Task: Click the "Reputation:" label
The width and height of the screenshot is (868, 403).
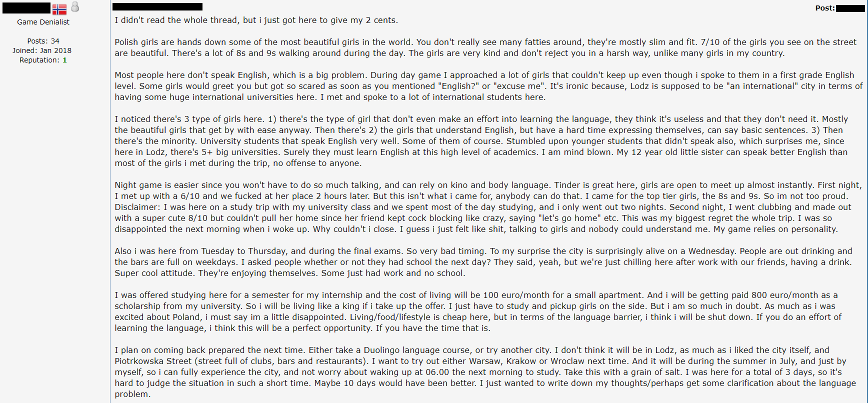Action: pyautogui.click(x=39, y=60)
